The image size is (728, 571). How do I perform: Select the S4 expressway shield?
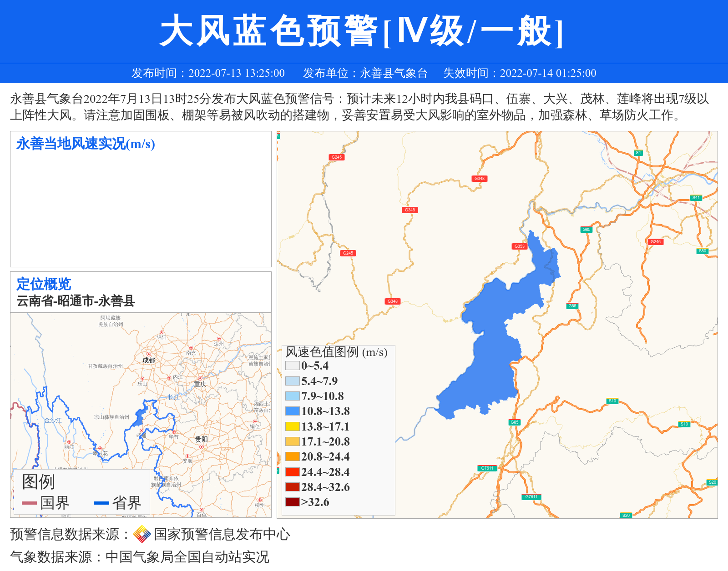638,153
